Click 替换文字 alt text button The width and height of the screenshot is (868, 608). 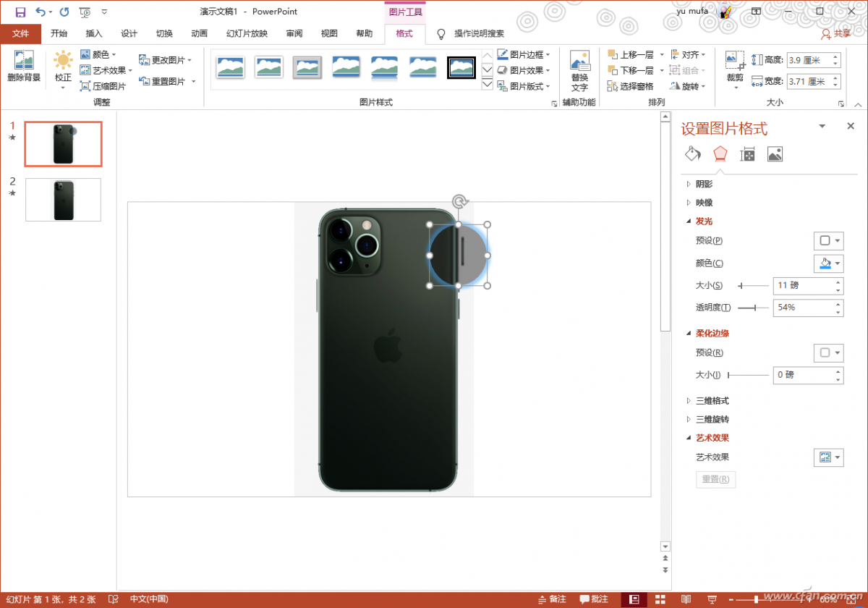[579, 71]
